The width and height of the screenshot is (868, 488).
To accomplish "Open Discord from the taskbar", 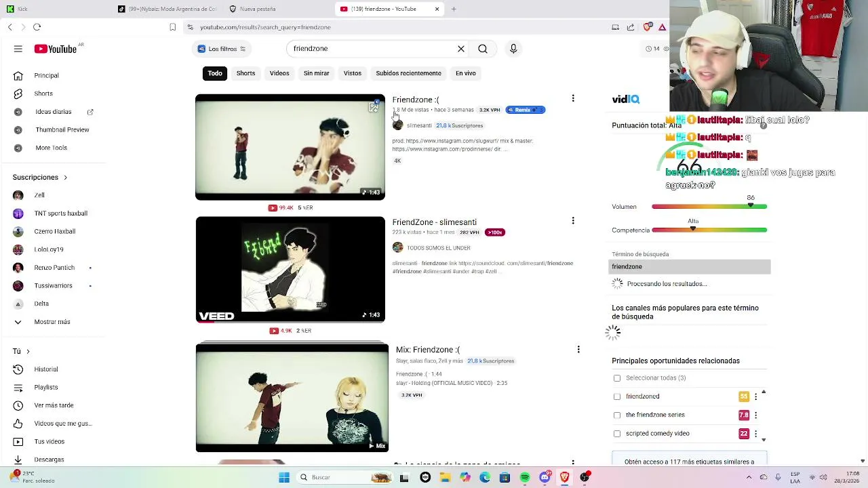I will click(x=545, y=477).
